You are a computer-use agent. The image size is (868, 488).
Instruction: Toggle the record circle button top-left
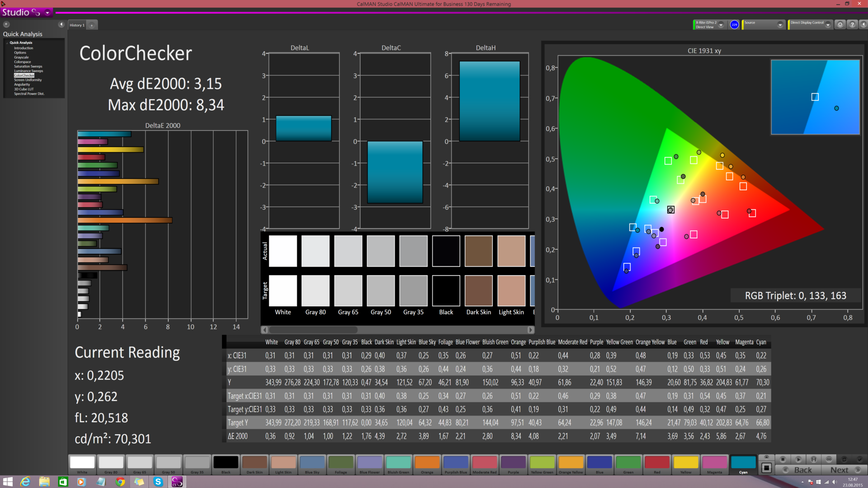pyautogui.click(x=6, y=24)
